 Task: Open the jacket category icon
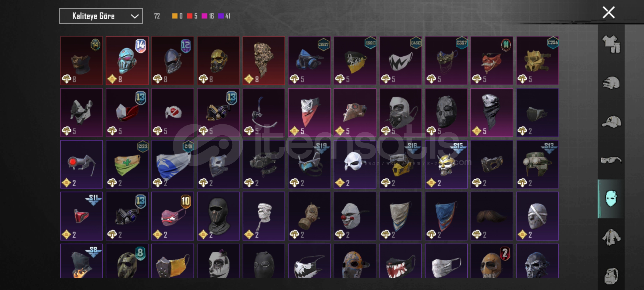click(611, 237)
